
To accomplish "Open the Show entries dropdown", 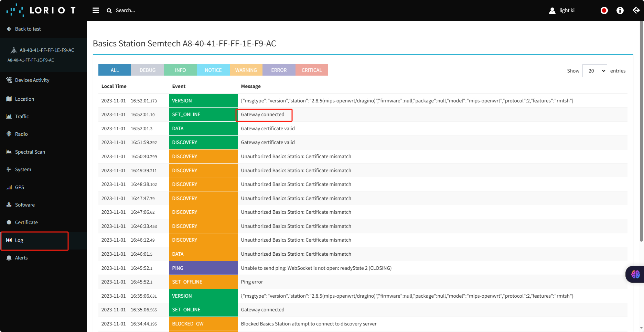I will [594, 71].
